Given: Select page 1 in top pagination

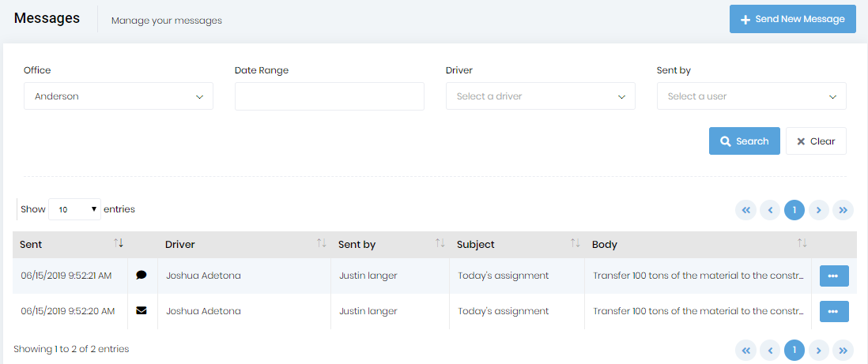Looking at the screenshot, I should click(x=794, y=210).
